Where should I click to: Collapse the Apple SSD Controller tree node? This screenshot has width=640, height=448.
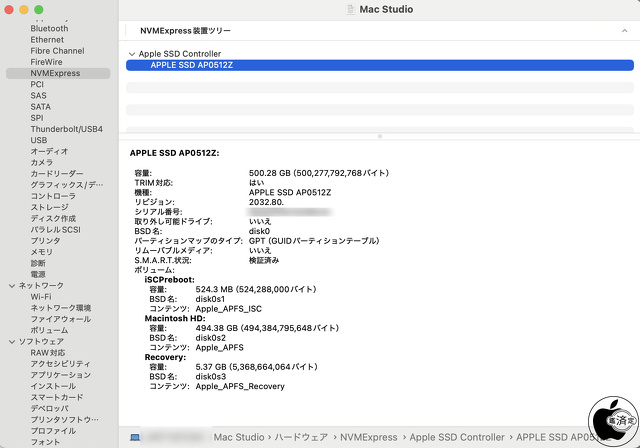131,54
